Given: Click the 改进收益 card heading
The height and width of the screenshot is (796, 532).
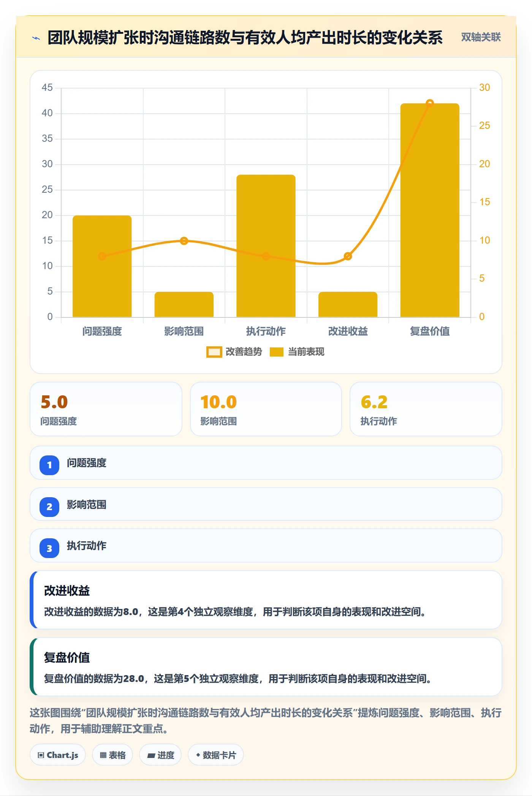Looking at the screenshot, I should [67, 591].
